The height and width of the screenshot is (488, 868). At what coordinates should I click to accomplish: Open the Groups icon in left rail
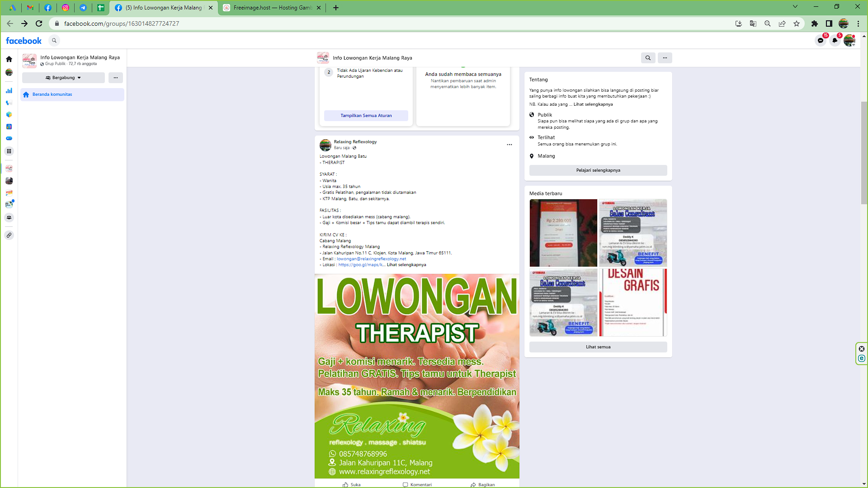[9, 218]
